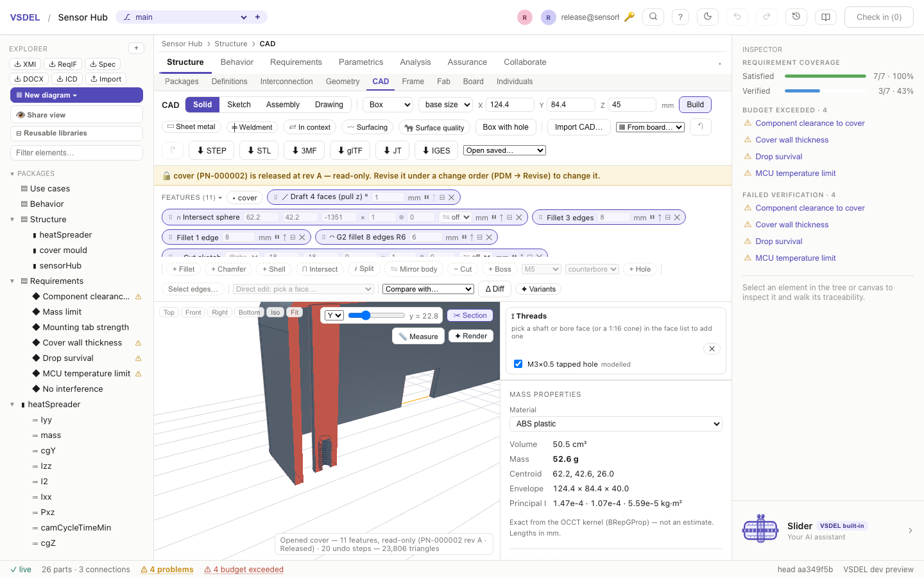
Task: Click the plus button in Explorer header
Action: 136,48
